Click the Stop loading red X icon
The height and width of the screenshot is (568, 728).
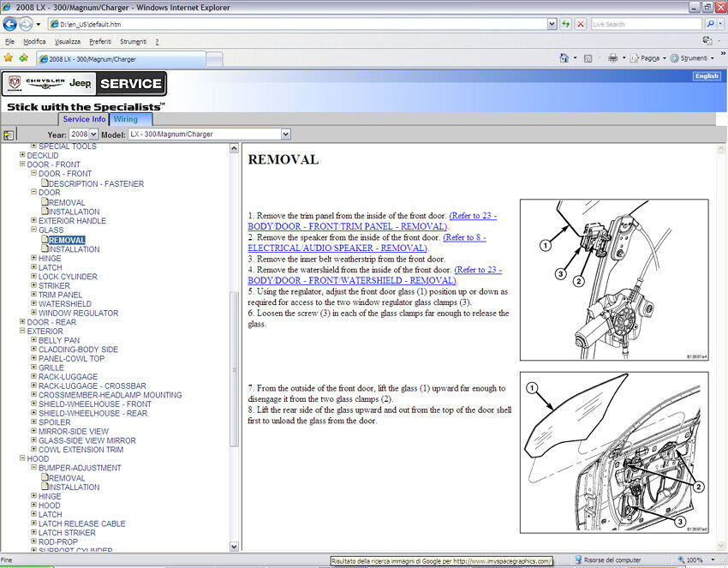coord(581,24)
